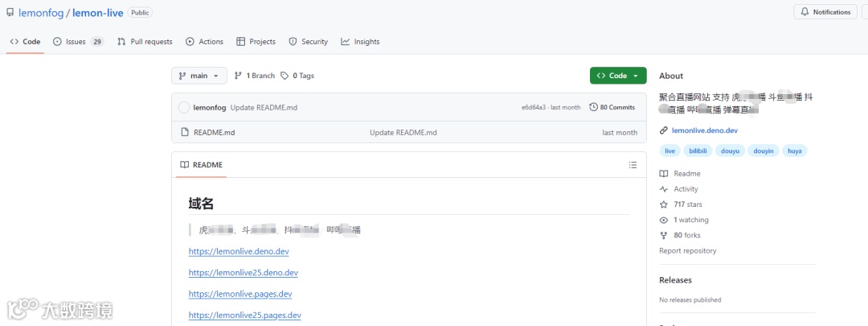868x326 pixels.
Task: Click the link chain icon beside lemonlive.deno.dev
Action: [664, 131]
